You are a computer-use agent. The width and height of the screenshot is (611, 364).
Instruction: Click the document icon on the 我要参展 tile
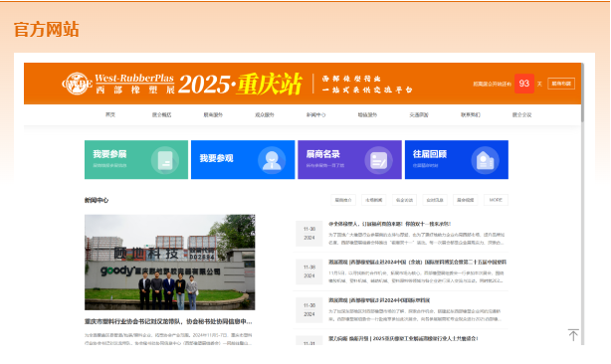coord(165,160)
